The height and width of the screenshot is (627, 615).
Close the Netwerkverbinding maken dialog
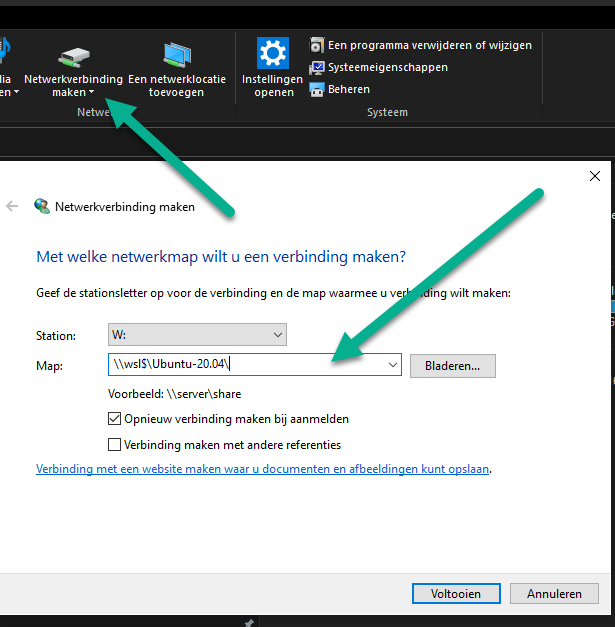(x=594, y=176)
